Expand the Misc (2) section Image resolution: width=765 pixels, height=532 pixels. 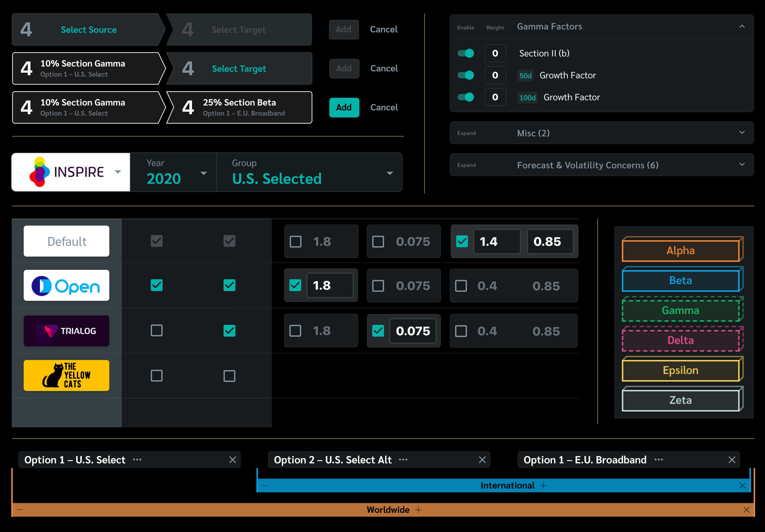(742, 133)
